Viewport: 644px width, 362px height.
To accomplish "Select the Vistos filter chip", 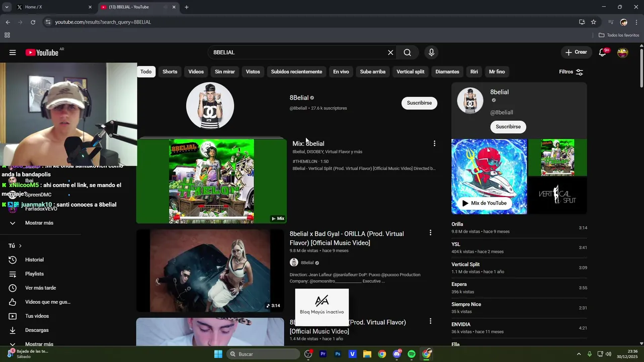I will pyautogui.click(x=253, y=72).
